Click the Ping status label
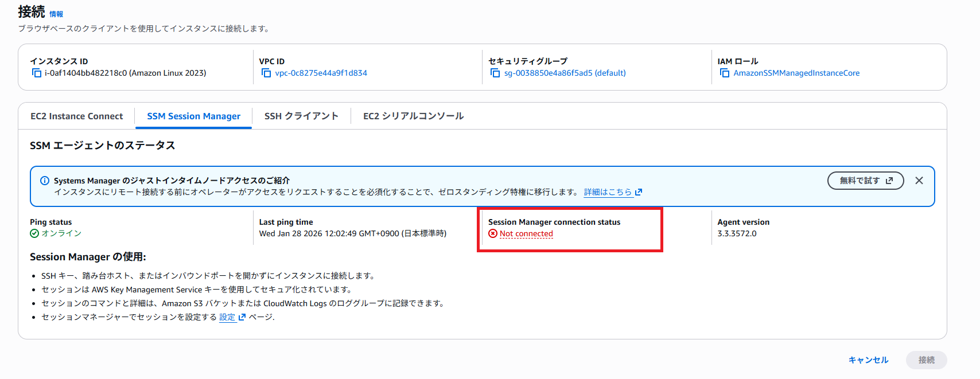The width and height of the screenshot is (980, 379). (x=51, y=222)
